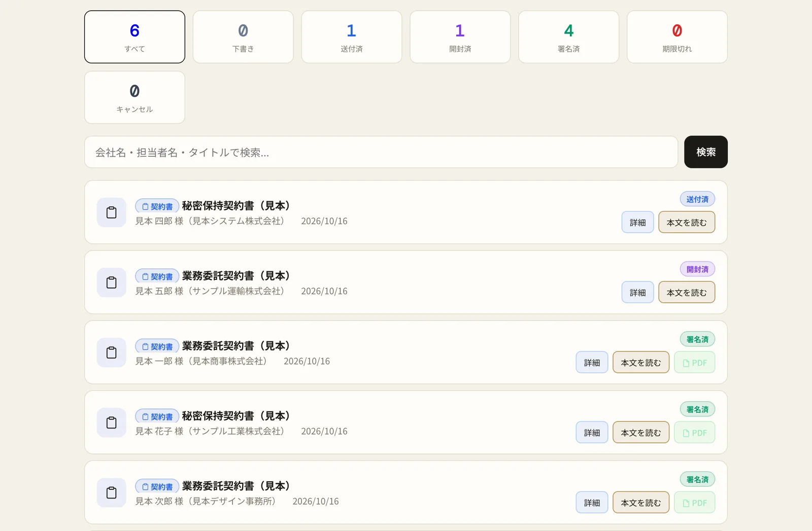Screen dimensions: 812x531
Task: Click clipboard icon for 見本 五郎 contract
Action: [112, 282]
